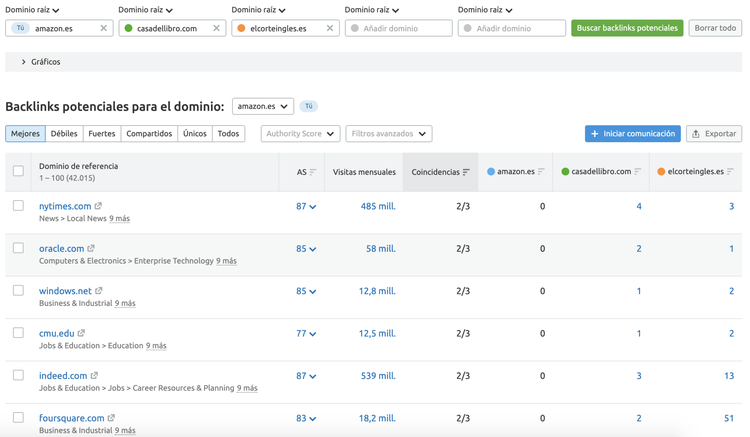Open indeed.com external link icon

[x=94, y=375]
